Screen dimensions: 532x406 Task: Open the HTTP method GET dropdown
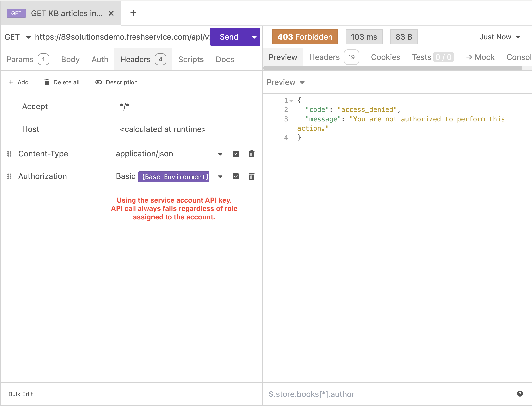(18, 37)
